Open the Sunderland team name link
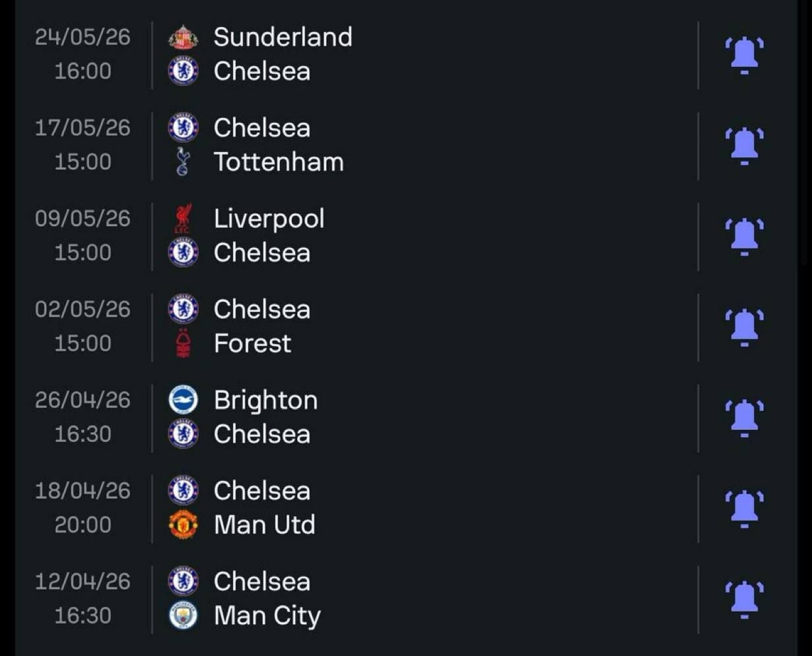 [x=283, y=37]
